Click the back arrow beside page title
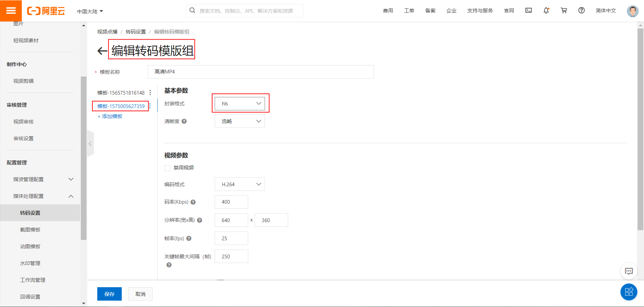 [102, 51]
